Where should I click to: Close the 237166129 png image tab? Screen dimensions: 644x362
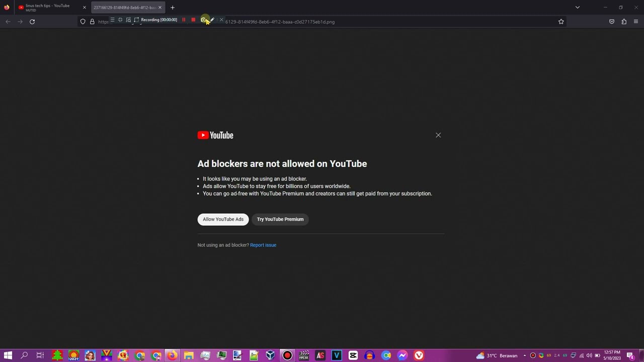160,8
